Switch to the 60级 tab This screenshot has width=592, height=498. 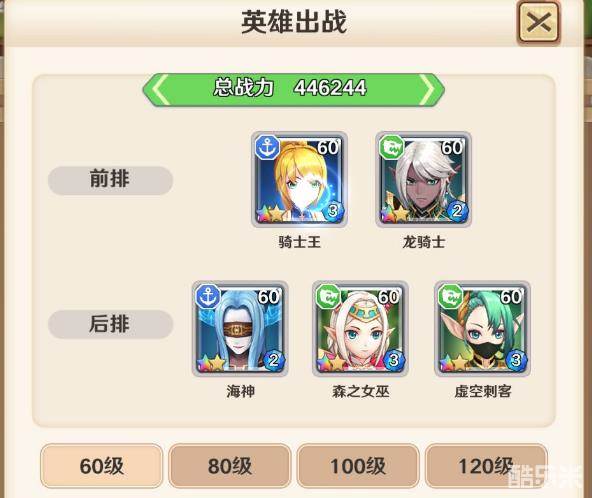[x=102, y=466]
